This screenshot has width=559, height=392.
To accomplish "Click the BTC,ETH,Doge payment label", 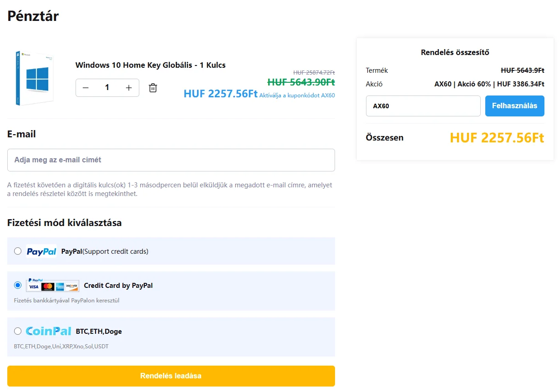I will [99, 332].
